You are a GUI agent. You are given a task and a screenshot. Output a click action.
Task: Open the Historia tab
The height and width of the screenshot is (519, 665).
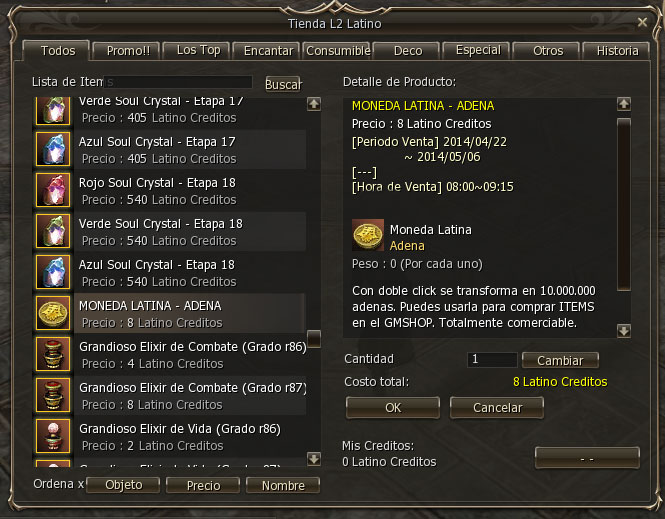618,51
